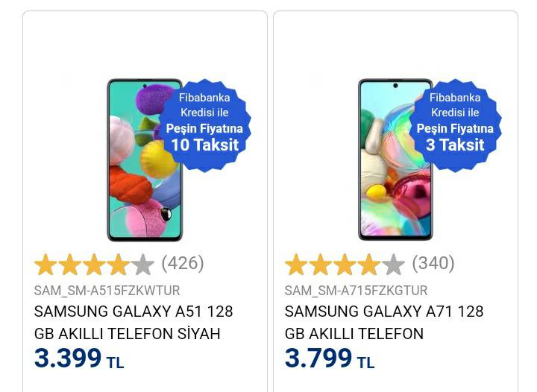Open the 426 reviews count
Image resolution: width=537 pixels, height=392 pixels.
point(183,263)
